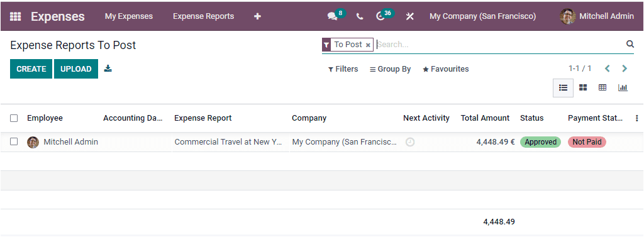Screen dimensions: 644x237
Task: Sort by the Payment Status column header
Action: pyautogui.click(x=595, y=118)
